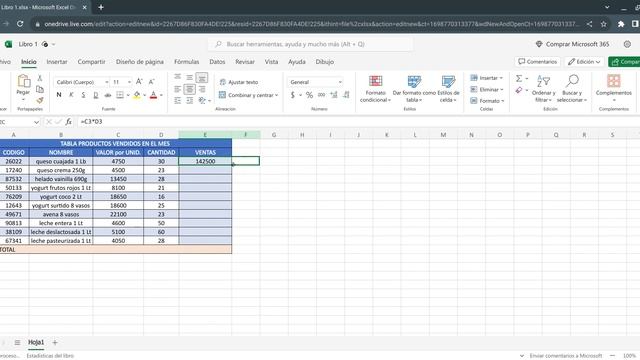Toggle strikethrough formatting
640x360 pixels.
(x=108, y=95)
